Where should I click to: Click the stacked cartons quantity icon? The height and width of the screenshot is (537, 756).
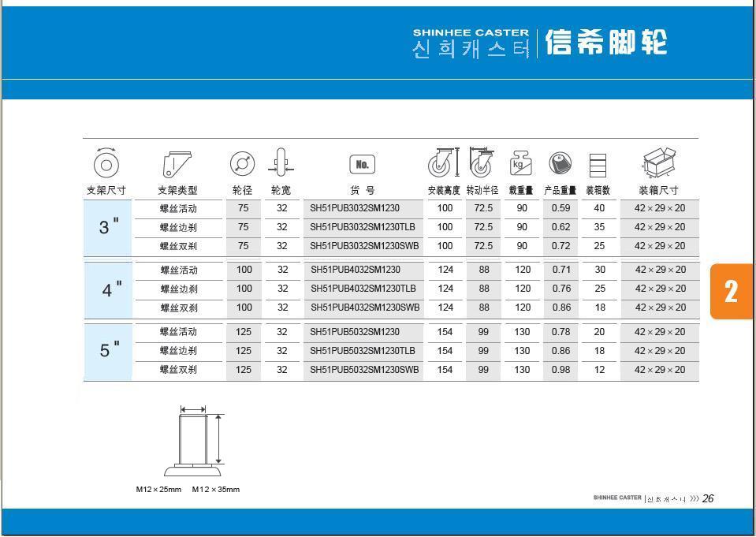point(598,165)
